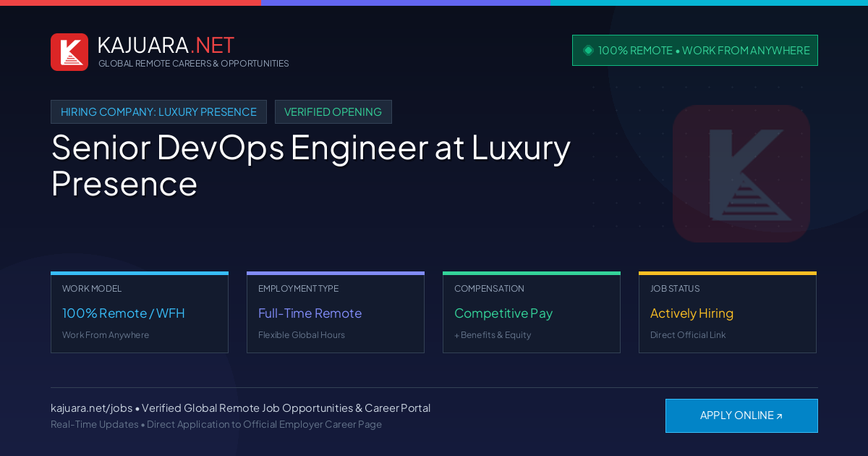This screenshot has width=868, height=456.
Task: Open the Compensation card
Action: pos(532,313)
